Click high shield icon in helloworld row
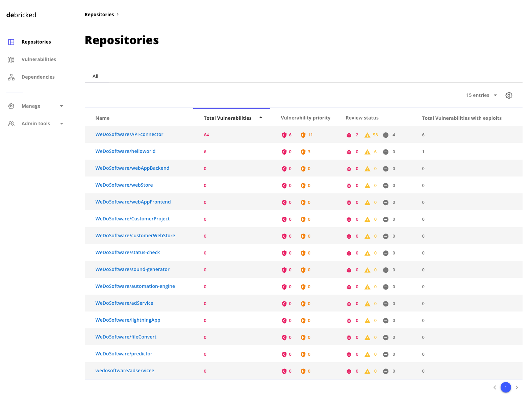Viewport: 532px width, 405px height. pos(303,152)
